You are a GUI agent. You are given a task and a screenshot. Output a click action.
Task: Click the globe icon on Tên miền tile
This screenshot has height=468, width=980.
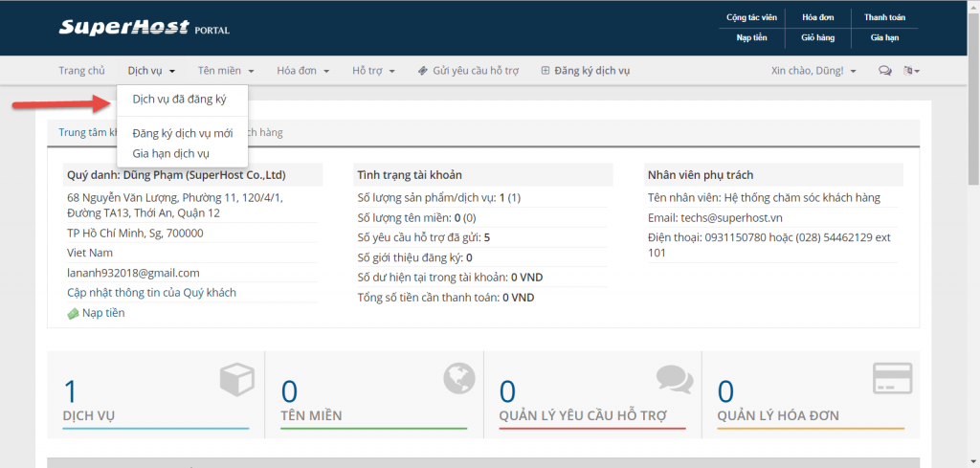458,379
